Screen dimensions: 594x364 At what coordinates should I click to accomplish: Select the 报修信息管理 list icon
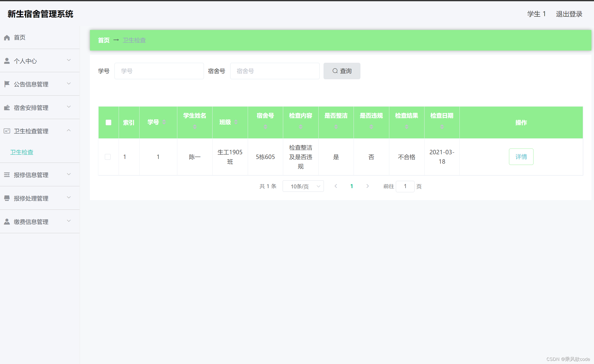tap(7, 175)
